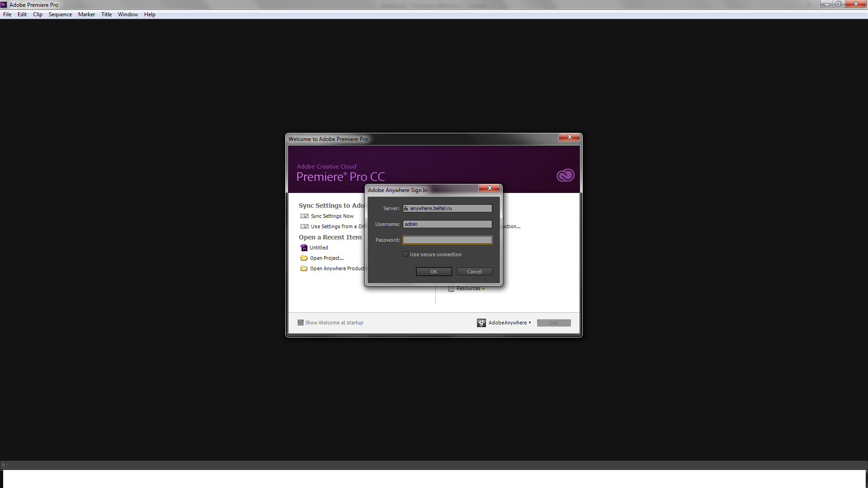Focus the Password input field
The width and height of the screenshot is (868, 488).
(x=447, y=240)
